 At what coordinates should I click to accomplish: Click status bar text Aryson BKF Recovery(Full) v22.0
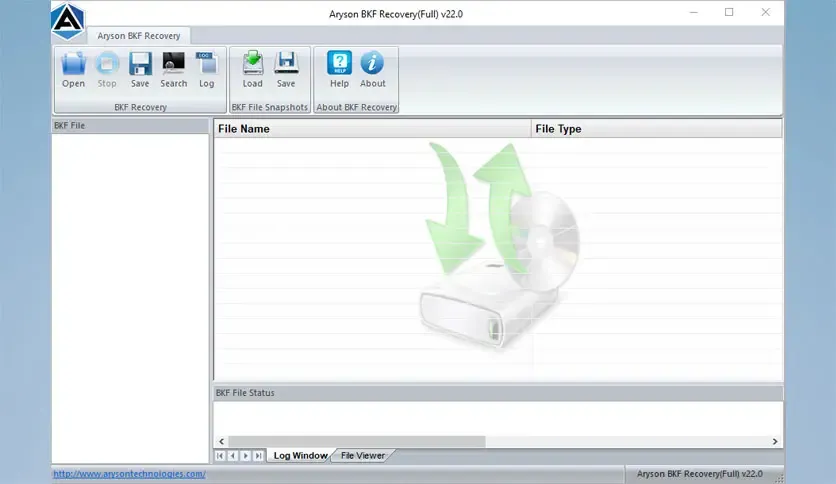point(700,474)
